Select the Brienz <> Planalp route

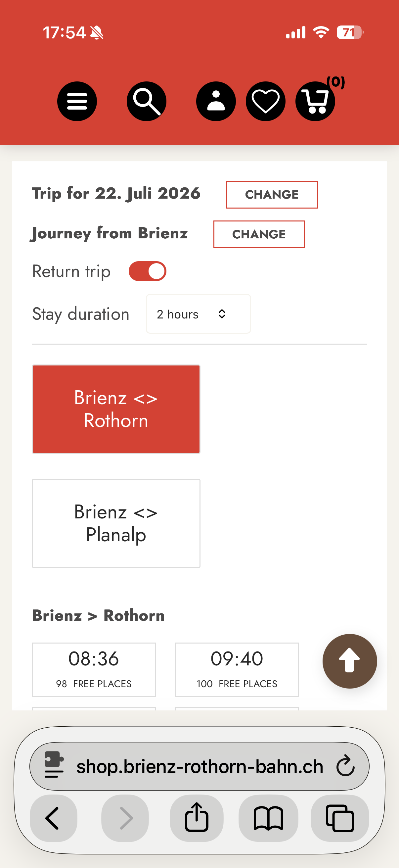click(116, 523)
